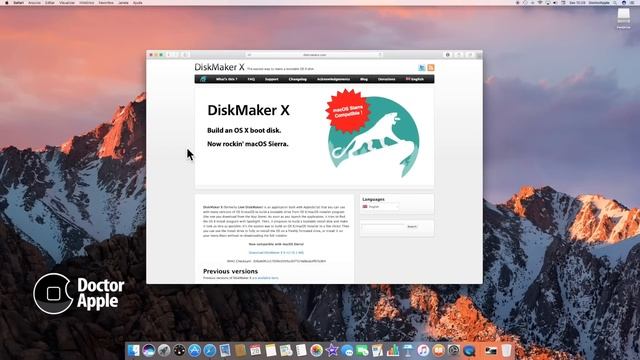Click the home icon in DiskMaker navbar
This screenshot has width=640, height=360.
203,79
